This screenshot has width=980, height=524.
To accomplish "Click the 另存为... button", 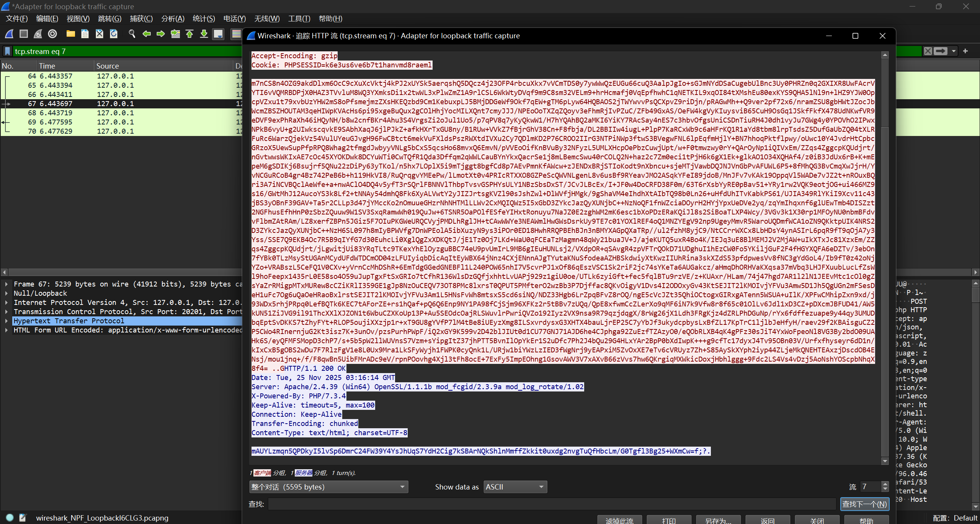I will click(718, 520).
